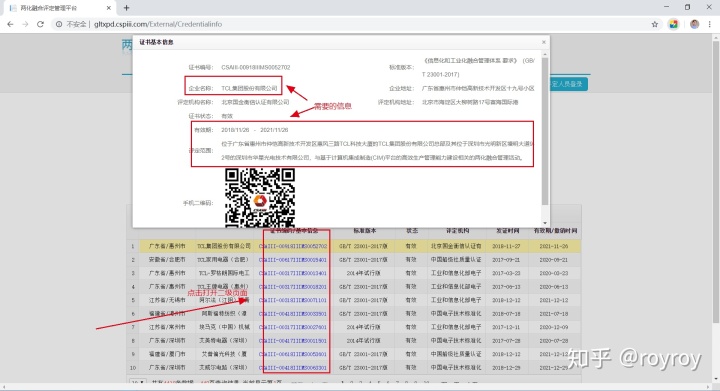This screenshot has width=720, height=391.
Task: Open the Chrome three-dot menu
Action: [710, 24]
